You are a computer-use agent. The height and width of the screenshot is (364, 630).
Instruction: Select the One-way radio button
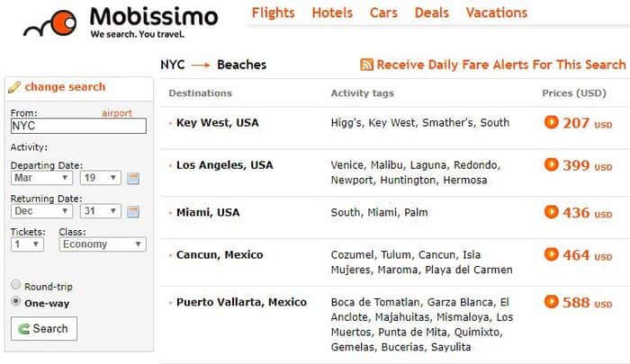15,301
